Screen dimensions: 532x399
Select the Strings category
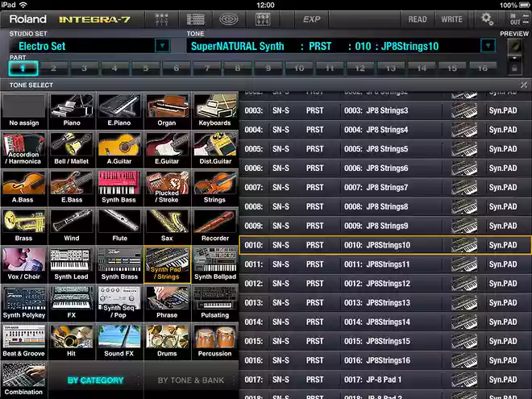click(214, 187)
